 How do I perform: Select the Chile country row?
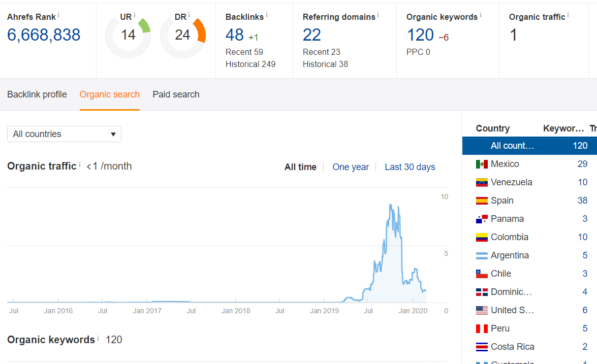coord(529,274)
